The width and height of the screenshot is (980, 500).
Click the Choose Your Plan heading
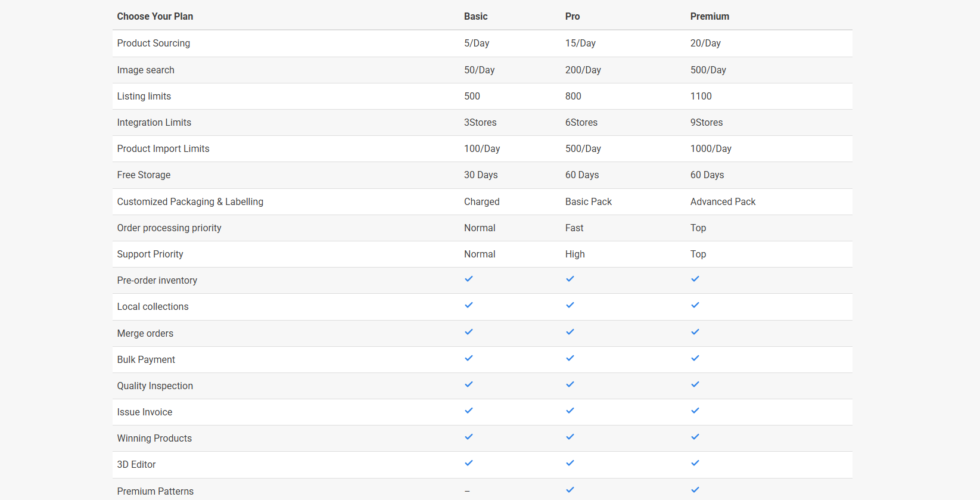[x=155, y=17]
